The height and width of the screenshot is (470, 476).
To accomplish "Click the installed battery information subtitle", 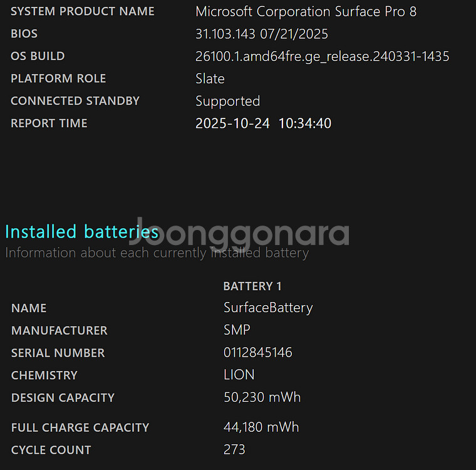I will [157, 253].
